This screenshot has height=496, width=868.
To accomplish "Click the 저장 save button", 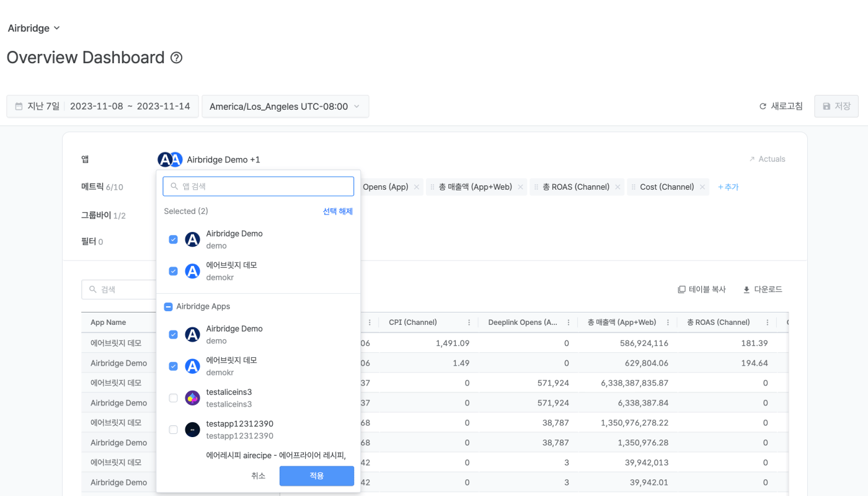I will pos(836,106).
